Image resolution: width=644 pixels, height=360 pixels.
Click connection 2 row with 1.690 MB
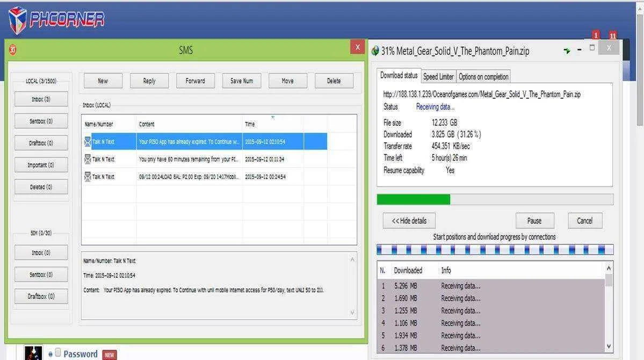click(x=491, y=298)
